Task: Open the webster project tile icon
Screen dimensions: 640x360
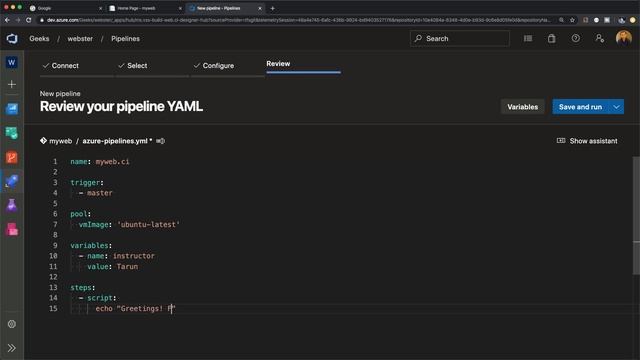Action: (x=12, y=62)
